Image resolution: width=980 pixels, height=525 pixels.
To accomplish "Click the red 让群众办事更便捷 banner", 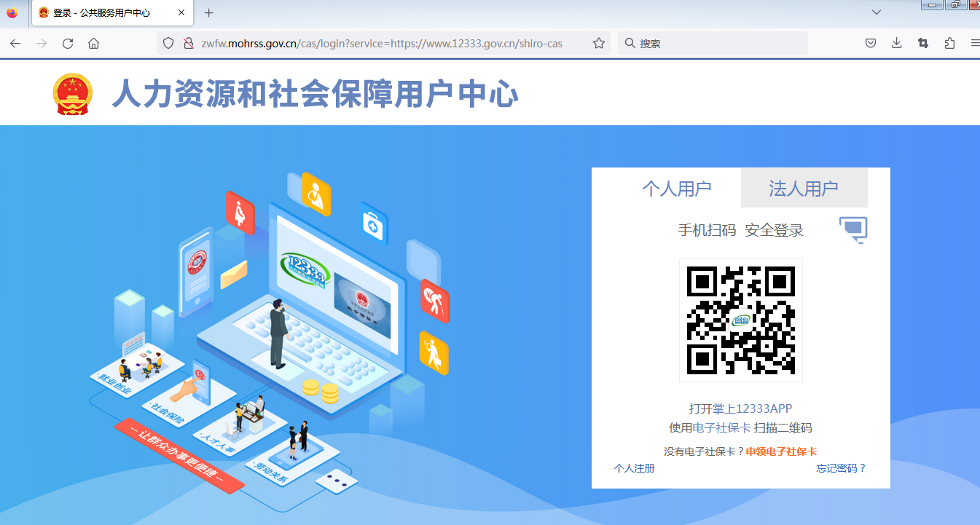I will click(179, 456).
